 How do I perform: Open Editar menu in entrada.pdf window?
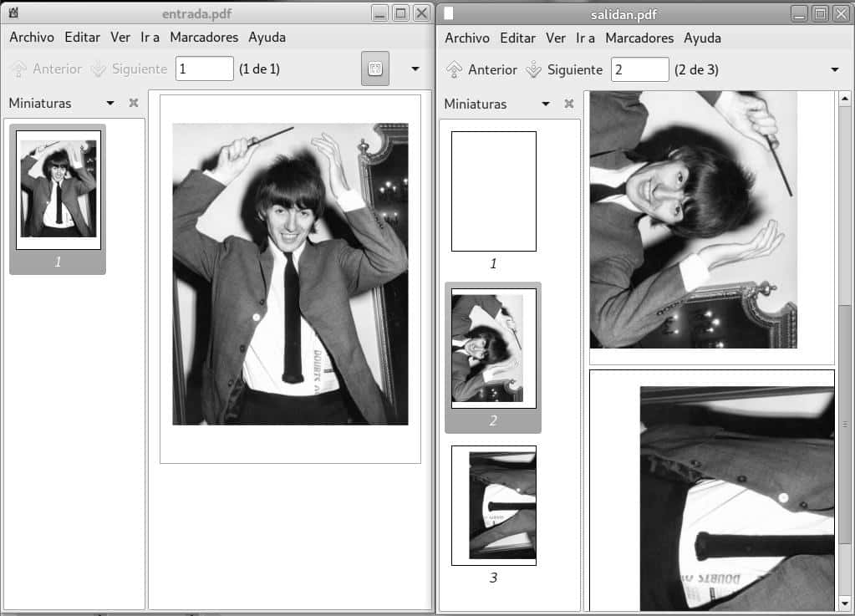(x=83, y=37)
